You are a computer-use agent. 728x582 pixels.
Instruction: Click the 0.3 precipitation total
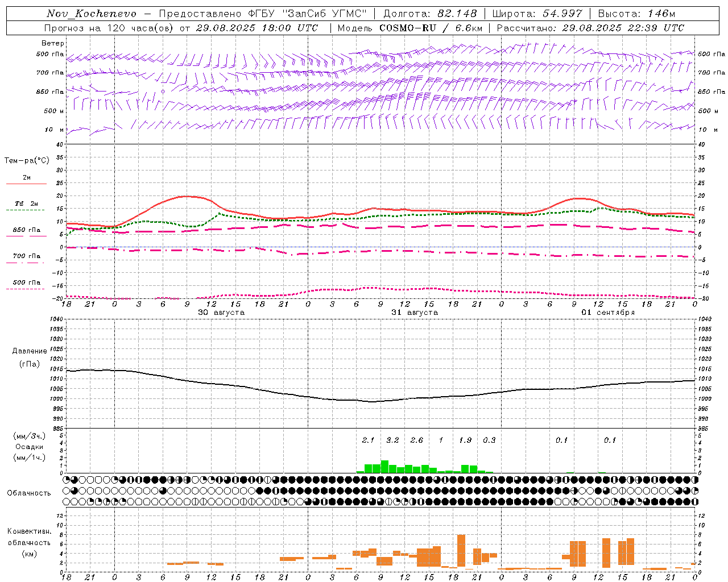coord(489,440)
